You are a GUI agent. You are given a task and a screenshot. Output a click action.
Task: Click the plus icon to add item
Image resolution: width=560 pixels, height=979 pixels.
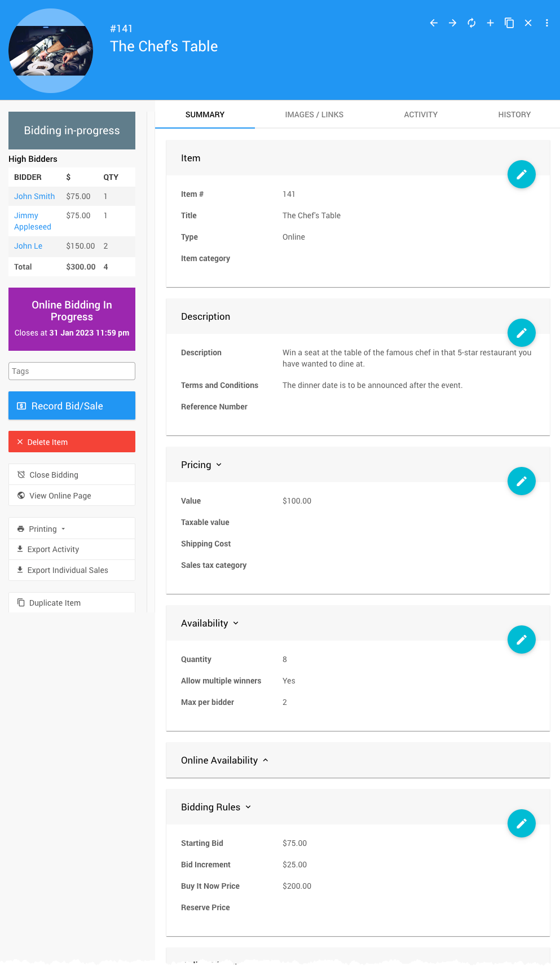(491, 23)
